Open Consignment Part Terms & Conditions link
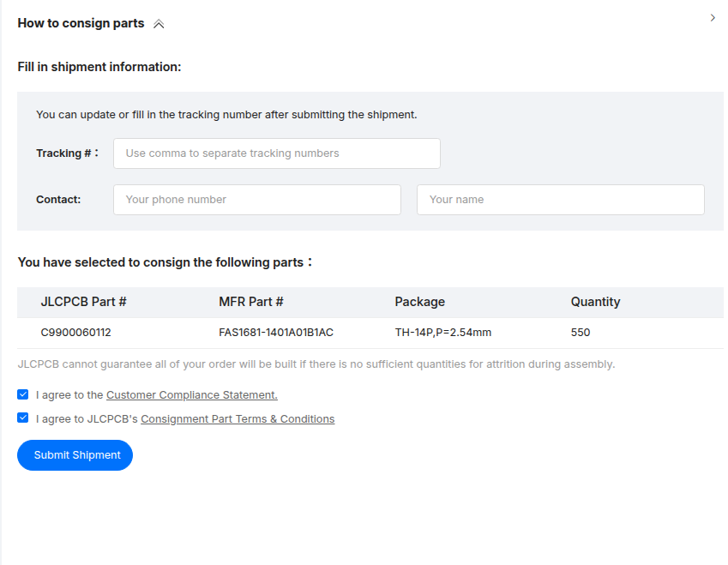This screenshot has width=728, height=565. tap(238, 419)
